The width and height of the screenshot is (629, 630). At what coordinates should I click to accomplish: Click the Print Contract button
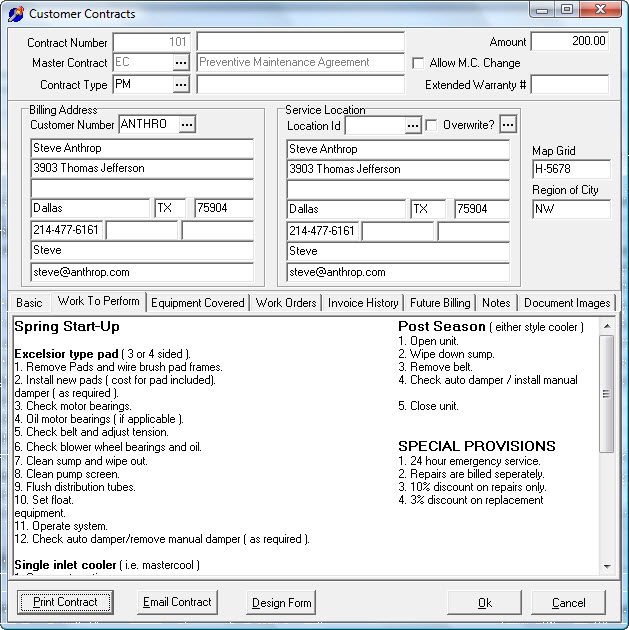pyautogui.click(x=65, y=602)
